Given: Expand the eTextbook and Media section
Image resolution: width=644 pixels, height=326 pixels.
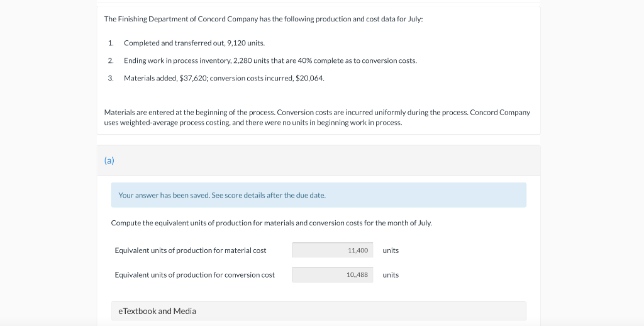Looking at the screenshot, I should coord(157,311).
